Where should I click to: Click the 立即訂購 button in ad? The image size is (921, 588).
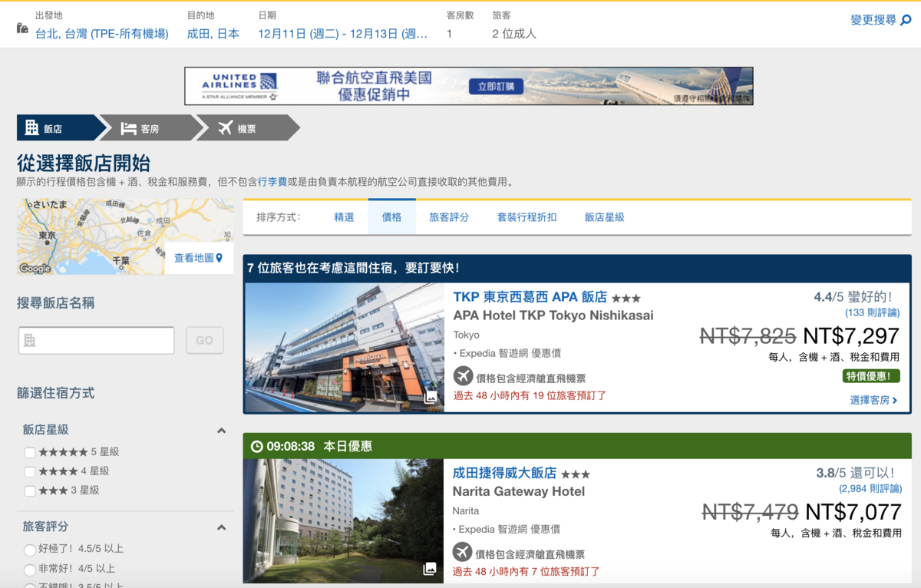[x=496, y=86]
